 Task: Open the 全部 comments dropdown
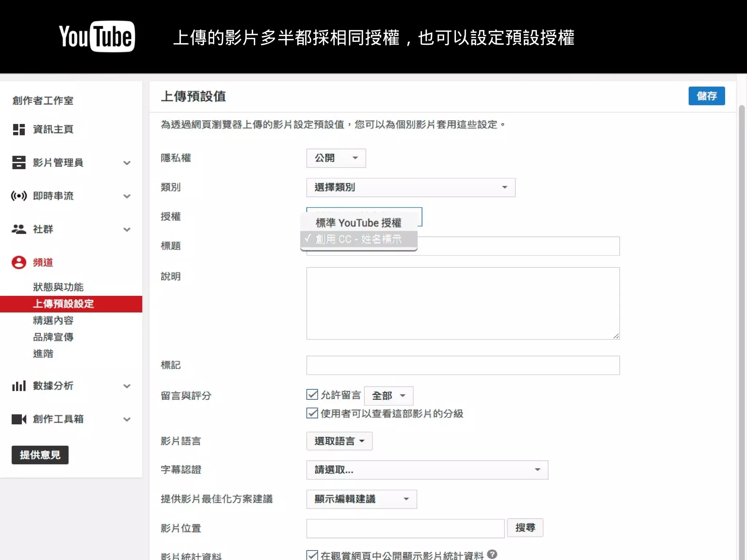click(388, 396)
